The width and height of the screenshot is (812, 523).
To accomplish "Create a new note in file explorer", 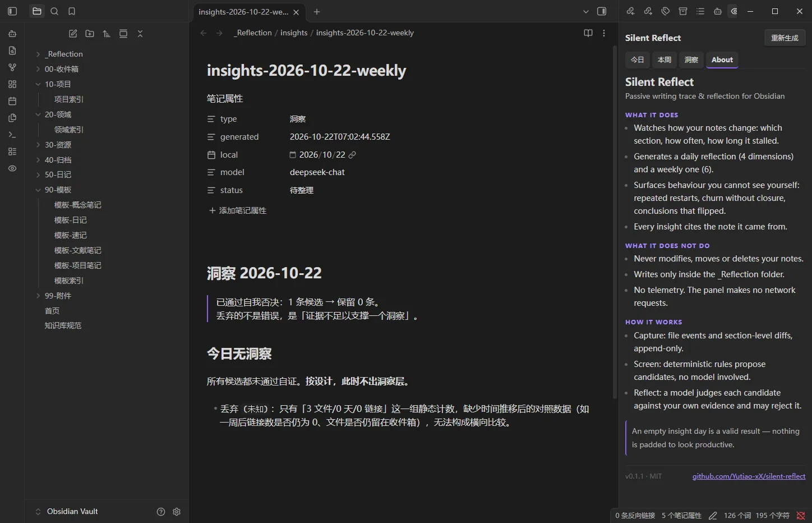I will [73, 34].
